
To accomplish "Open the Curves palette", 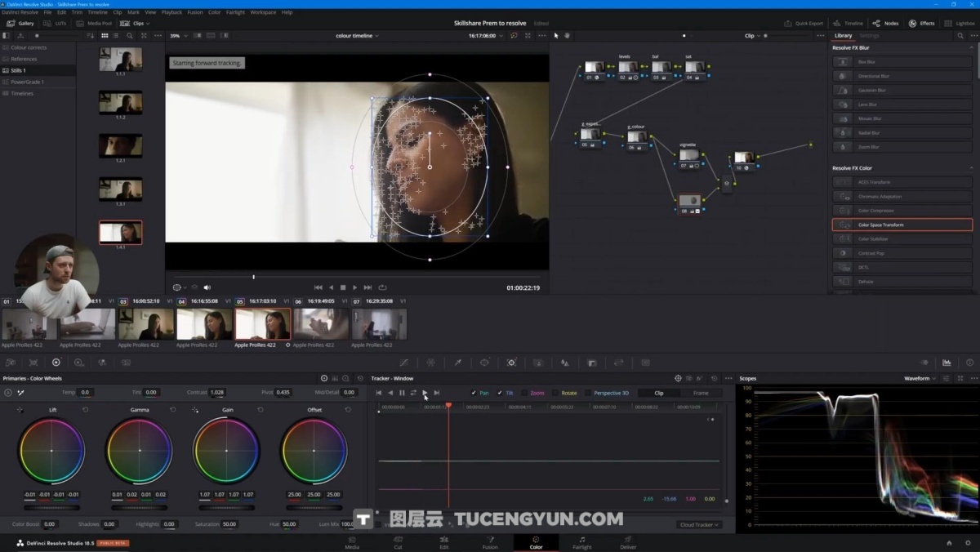I will (x=404, y=363).
